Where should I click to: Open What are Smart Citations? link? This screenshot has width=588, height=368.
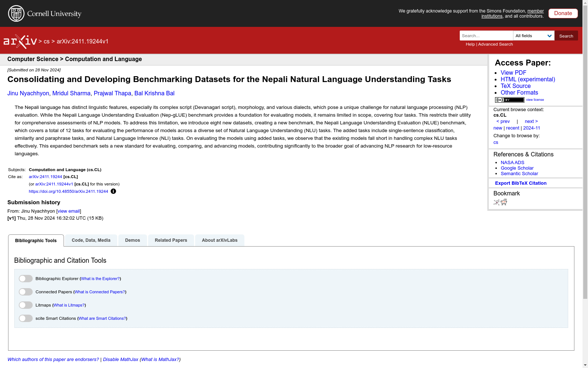tap(102, 319)
